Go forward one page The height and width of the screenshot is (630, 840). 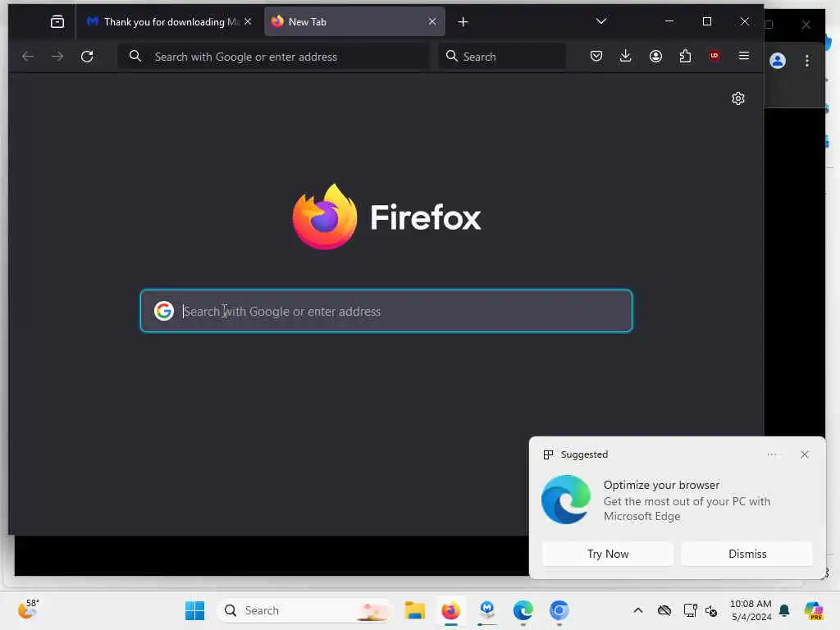pos(57,57)
